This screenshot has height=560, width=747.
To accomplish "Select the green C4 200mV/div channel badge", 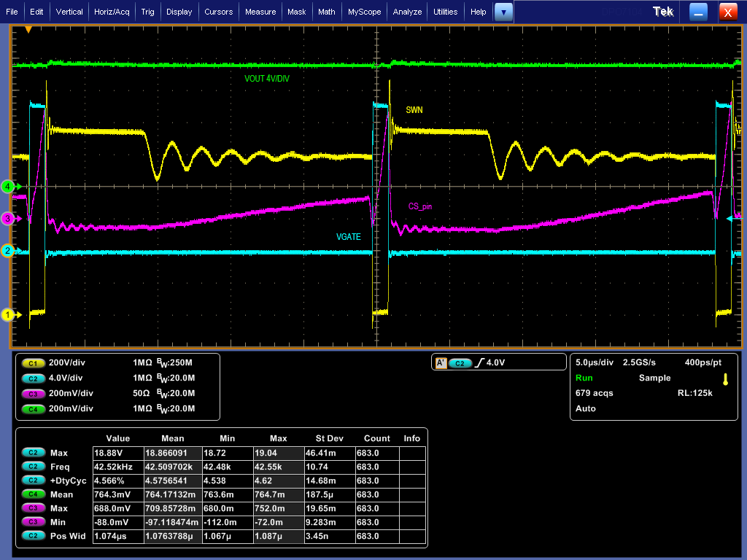I will pos(33,408).
